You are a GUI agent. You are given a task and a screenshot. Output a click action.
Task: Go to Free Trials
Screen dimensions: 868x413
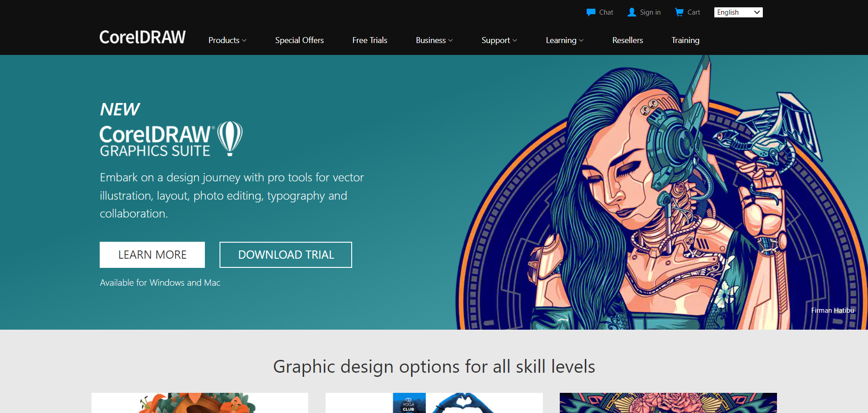[x=370, y=40]
